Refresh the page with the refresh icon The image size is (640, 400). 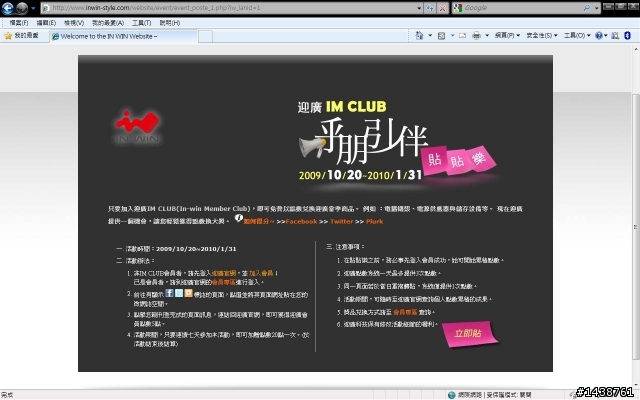[430, 8]
